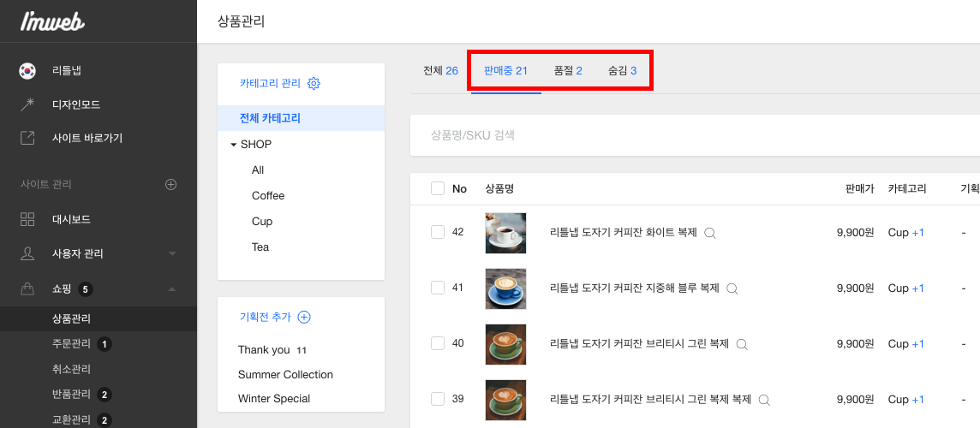Viewport: 980px width, 428px height.
Task: Open the 대시보드 grid icon
Action: [27, 219]
